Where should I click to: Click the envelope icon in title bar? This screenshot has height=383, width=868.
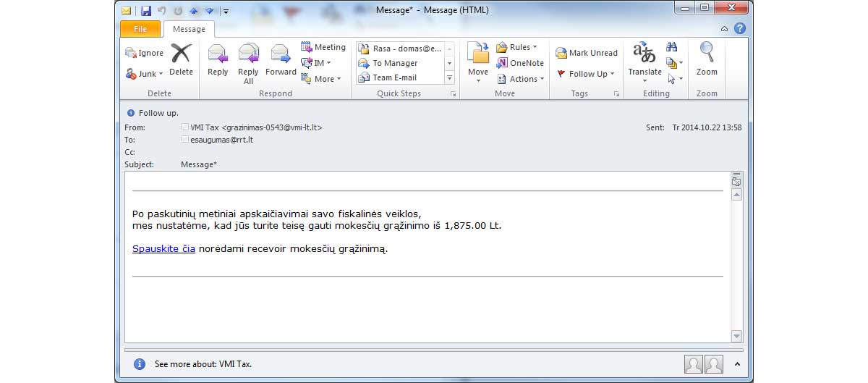click(127, 11)
